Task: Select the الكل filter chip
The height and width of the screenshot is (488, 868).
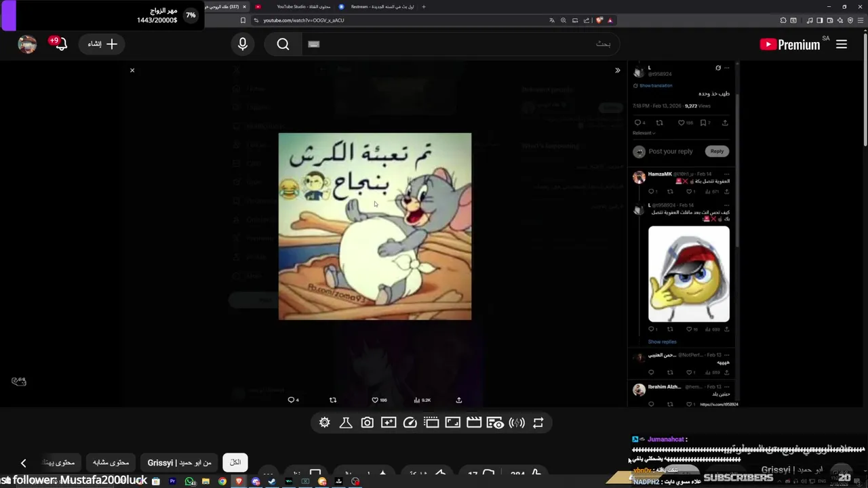Action: (x=235, y=462)
